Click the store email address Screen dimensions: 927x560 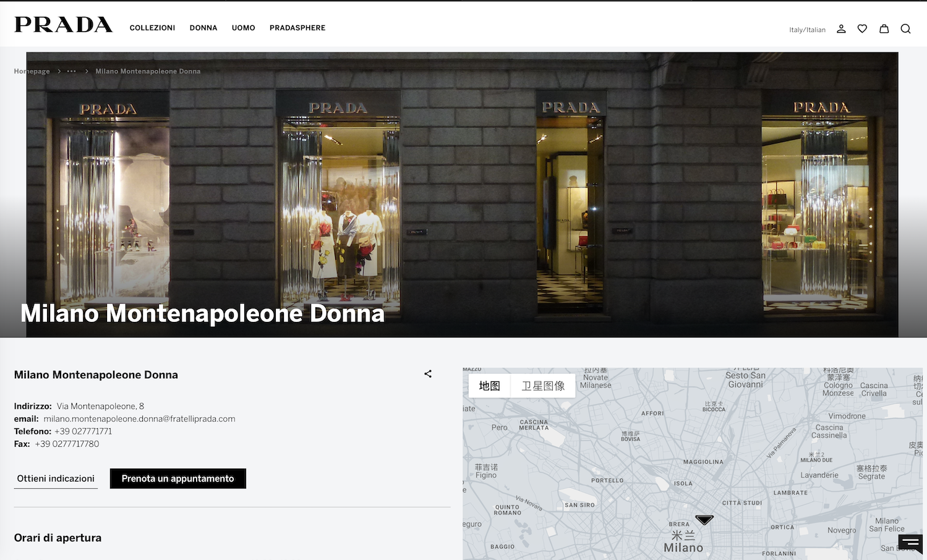point(139,418)
